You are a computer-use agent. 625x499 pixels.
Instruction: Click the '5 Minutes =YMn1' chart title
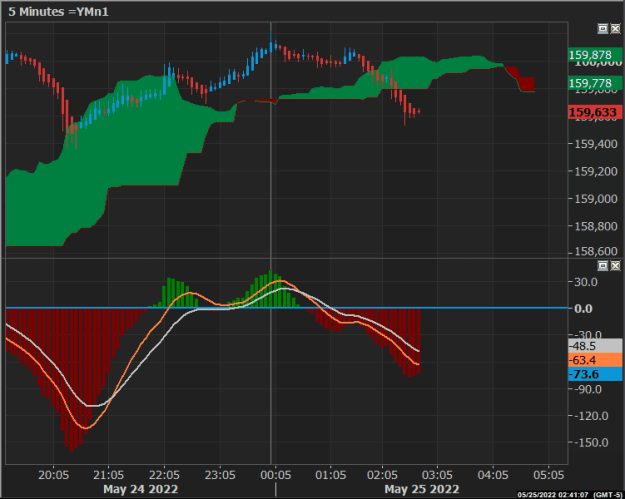pyautogui.click(x=58, y=12)
